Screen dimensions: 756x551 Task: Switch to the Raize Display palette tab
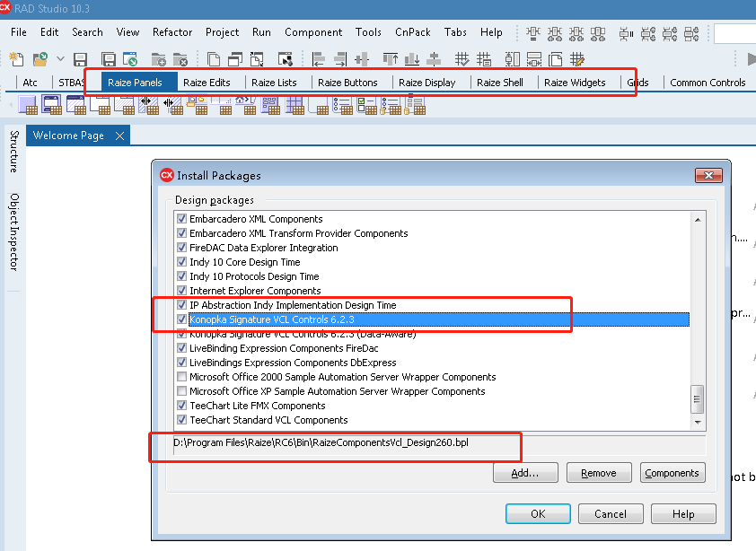point(427,83)
